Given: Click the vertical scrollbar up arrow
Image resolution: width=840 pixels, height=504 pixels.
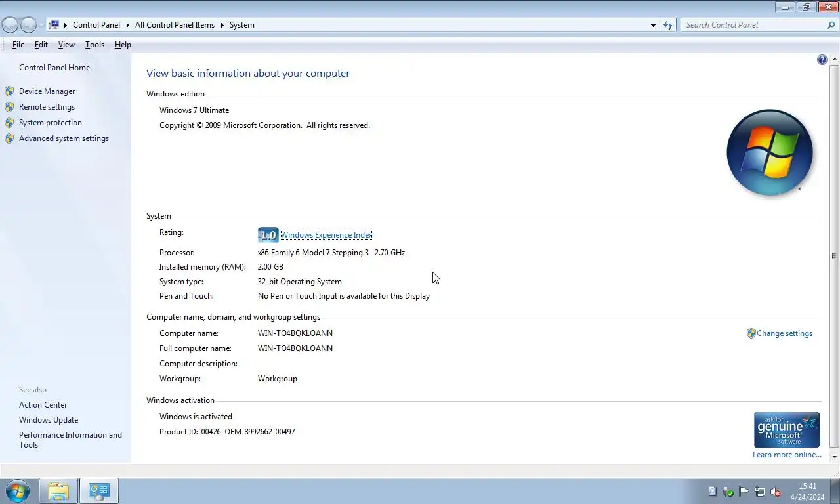Looking at the screenshot, I should (835, 59).
